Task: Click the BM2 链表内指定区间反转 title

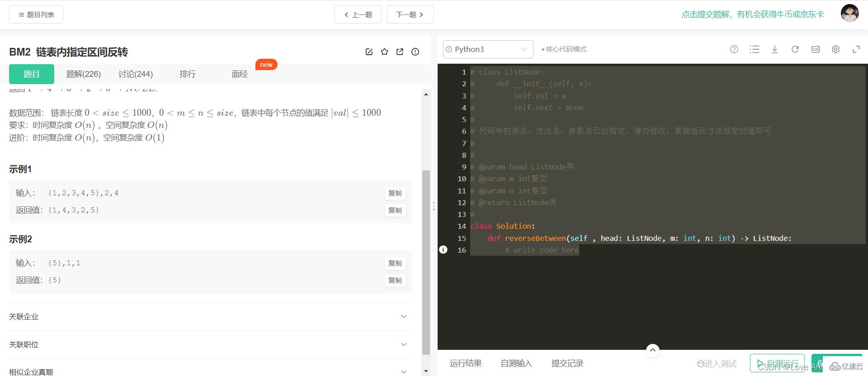Action: tap(68, 52)
